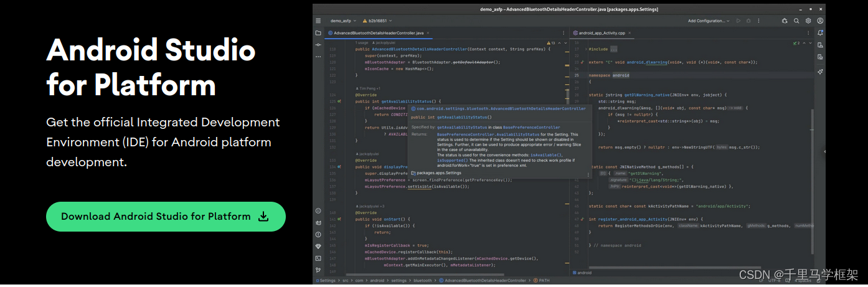Switch to android_app_Activity.cpp tab
This screenshot has width=868, height=287.
pos(603,33)
